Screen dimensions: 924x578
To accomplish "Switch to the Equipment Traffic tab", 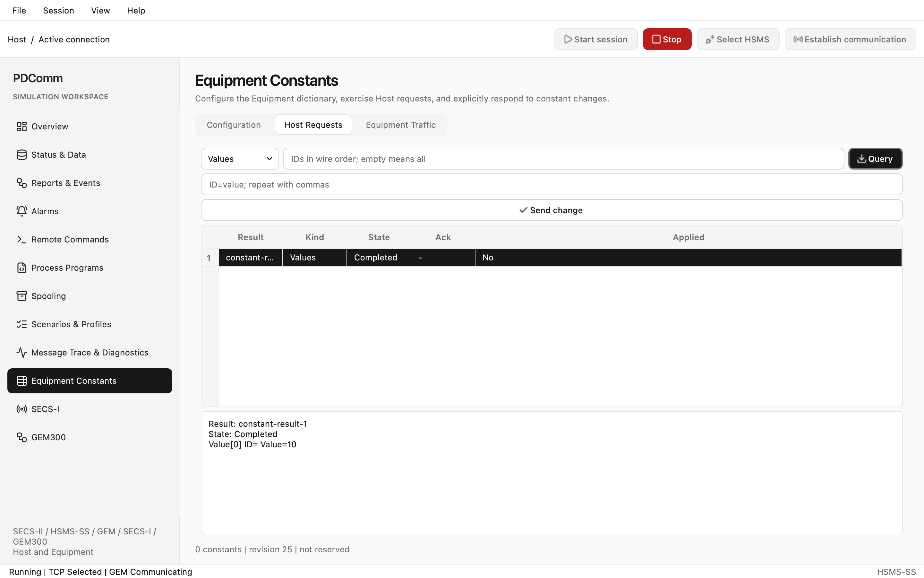I will 400,125.
